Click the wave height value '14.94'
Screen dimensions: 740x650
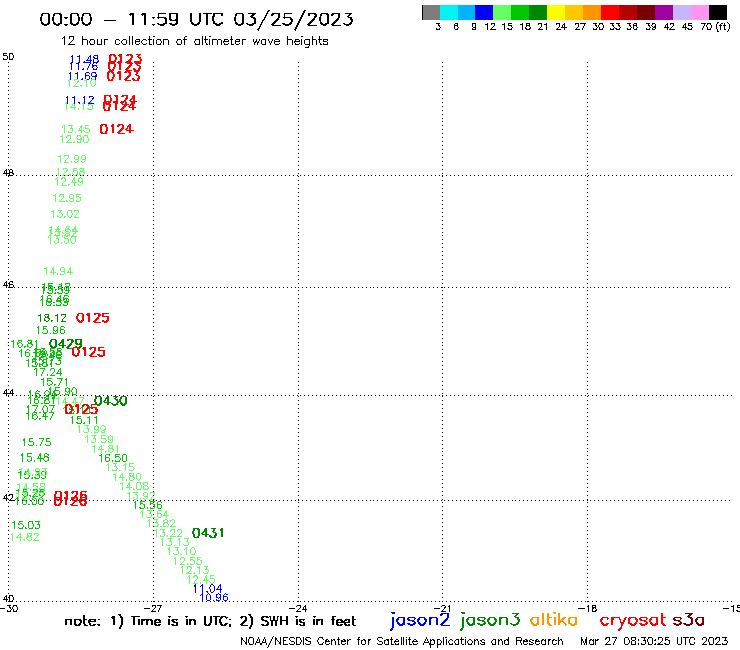click(x=58, y=271)
